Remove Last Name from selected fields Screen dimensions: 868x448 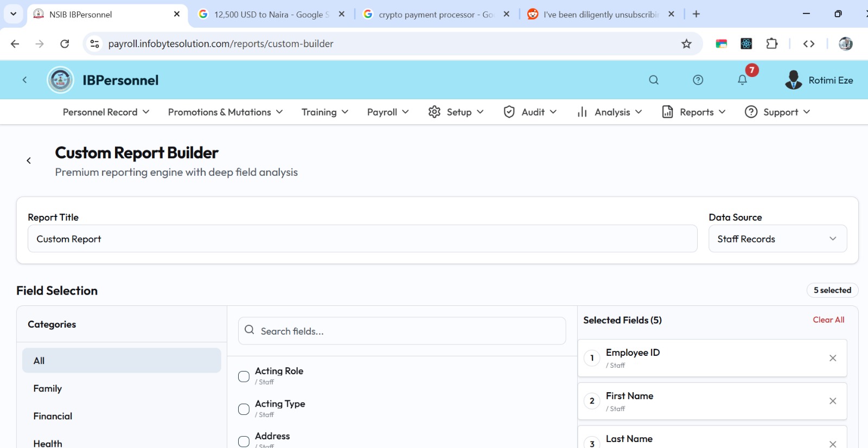coord(833,444)
